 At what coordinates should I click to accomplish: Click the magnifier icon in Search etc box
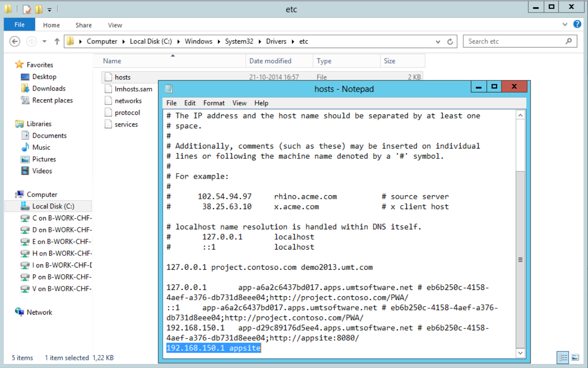(x=569, y=41)
